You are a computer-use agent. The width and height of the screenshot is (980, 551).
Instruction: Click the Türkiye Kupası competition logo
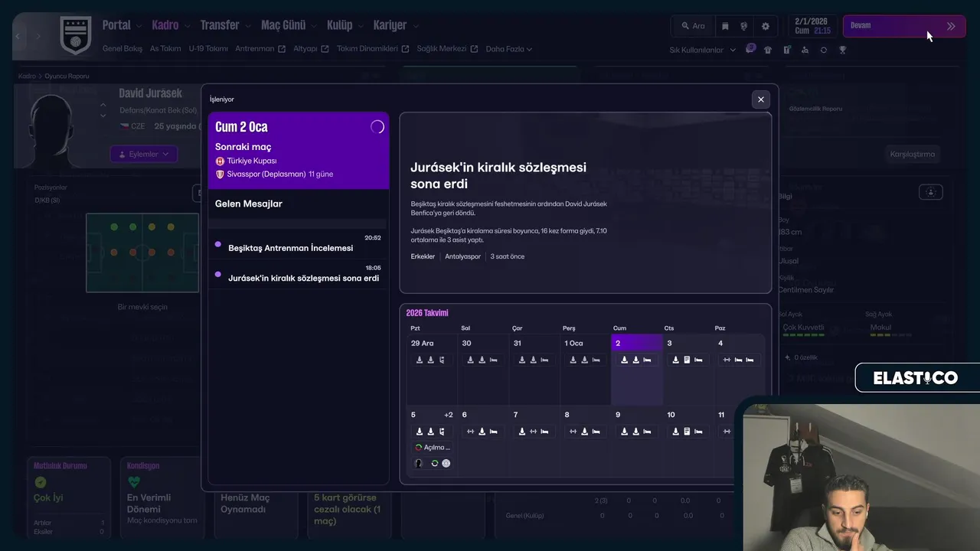(220, 161)
